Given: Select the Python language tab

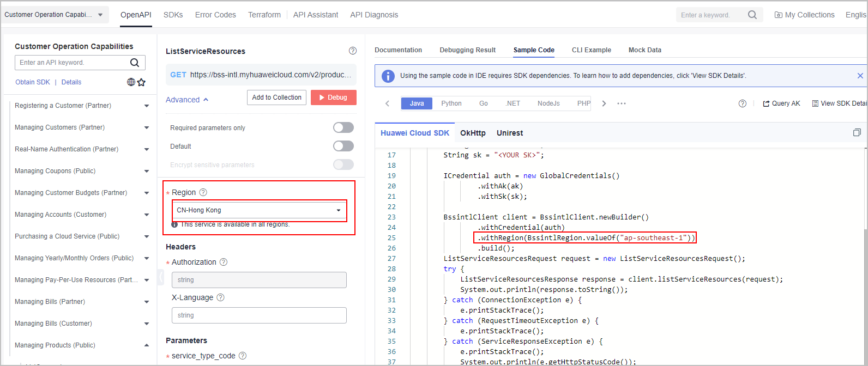Looking at the screenshot, I should point(451,103).
